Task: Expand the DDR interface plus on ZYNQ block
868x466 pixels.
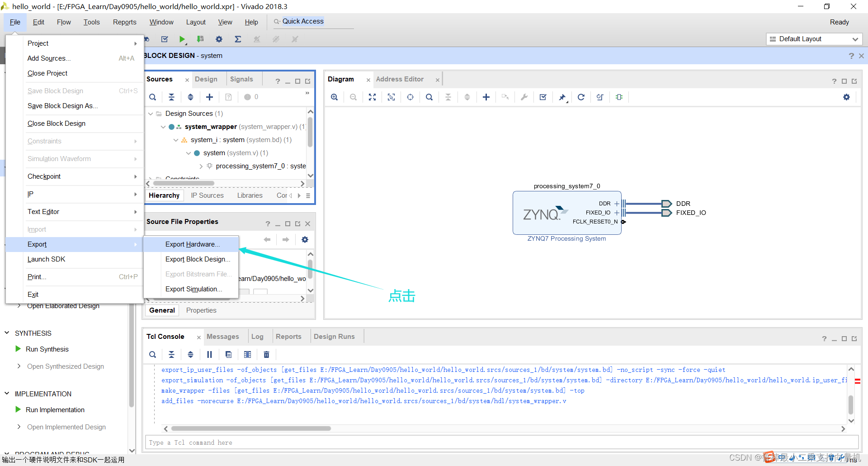Action: click(x=617, y=204)
